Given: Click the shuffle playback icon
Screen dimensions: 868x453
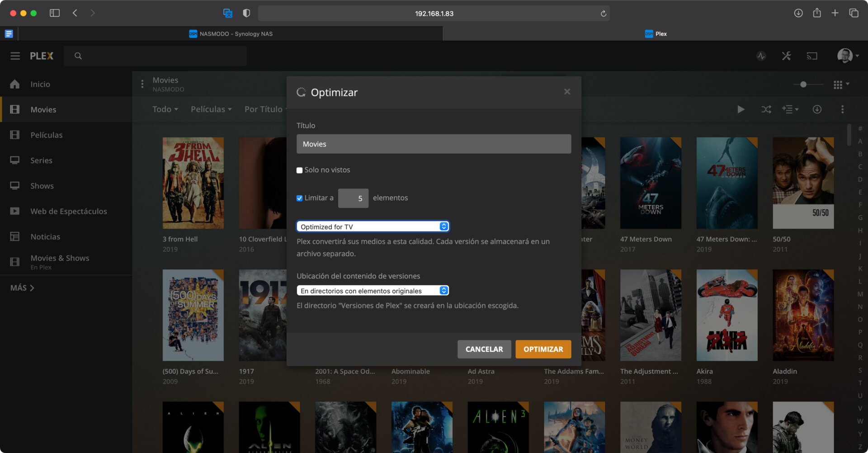Looking at the screenshot, I should click(766, 109).
